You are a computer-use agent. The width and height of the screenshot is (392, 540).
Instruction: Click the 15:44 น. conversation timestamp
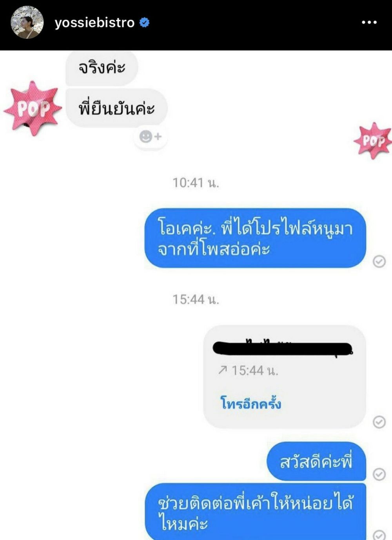click(196, 300)
